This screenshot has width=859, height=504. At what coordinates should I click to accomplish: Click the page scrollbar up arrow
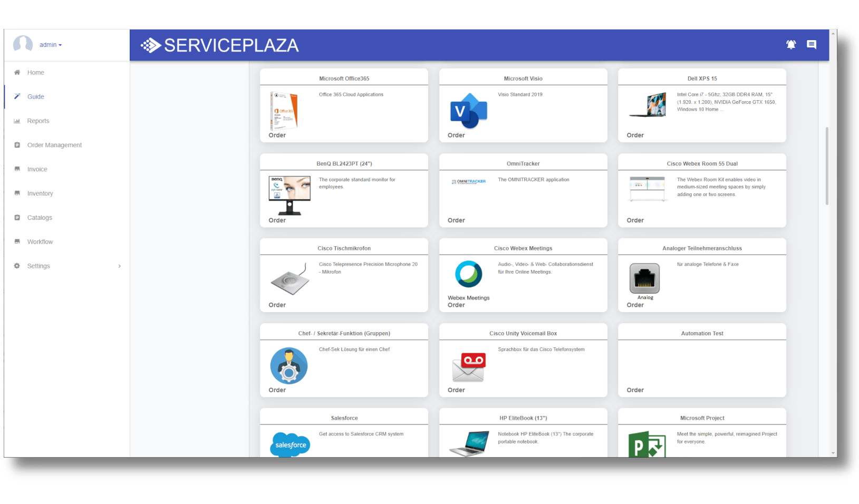[x=833, y=33]
